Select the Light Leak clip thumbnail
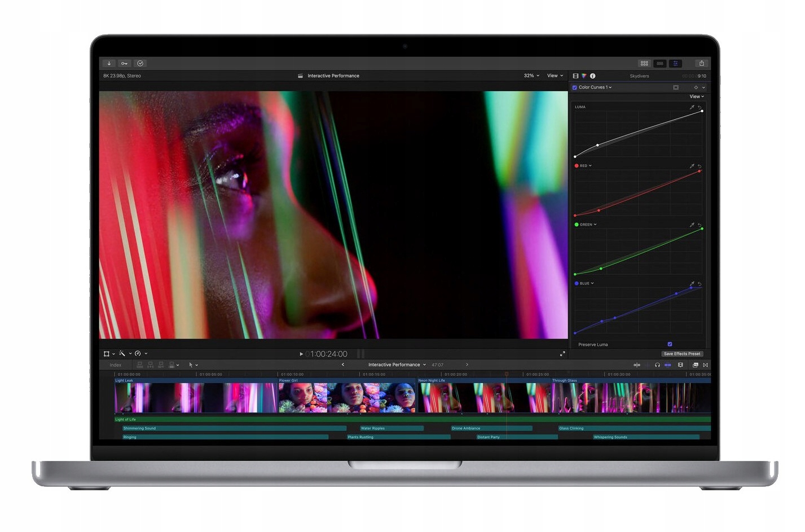The image size is (805, 532). pyautogui.click(x=196, y=398)
